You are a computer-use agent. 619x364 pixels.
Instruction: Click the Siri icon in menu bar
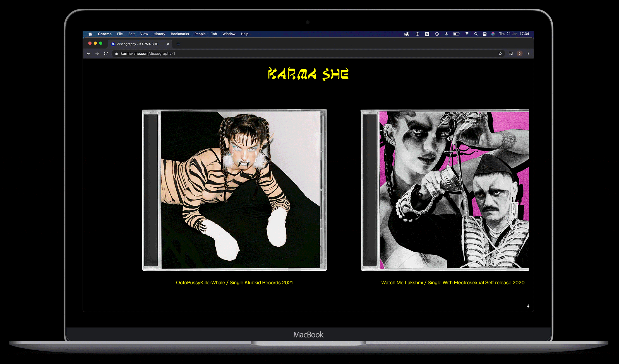pyautogui.click(x=493, y=34)
